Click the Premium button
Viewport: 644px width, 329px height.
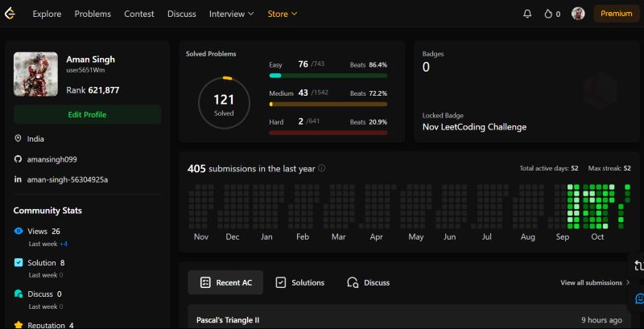(616, 14)
